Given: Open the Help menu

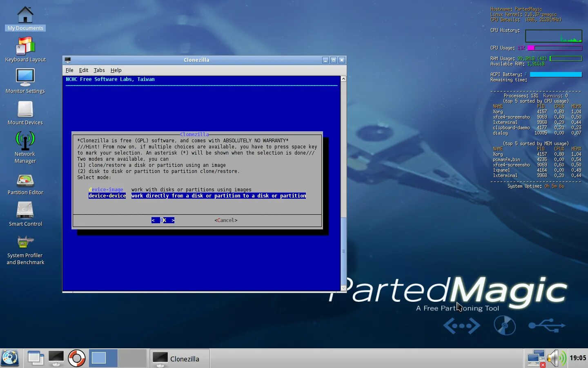Looking at the screenshot, I should click(x=116, y=70).
